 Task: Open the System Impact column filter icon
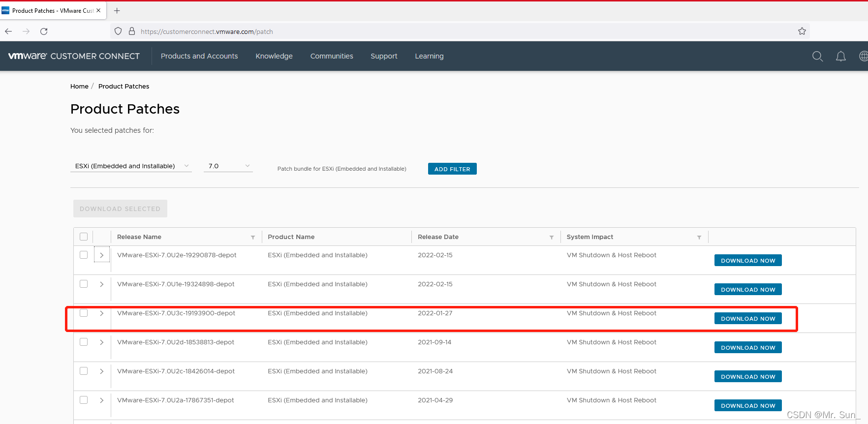click(x=699, y=237)
